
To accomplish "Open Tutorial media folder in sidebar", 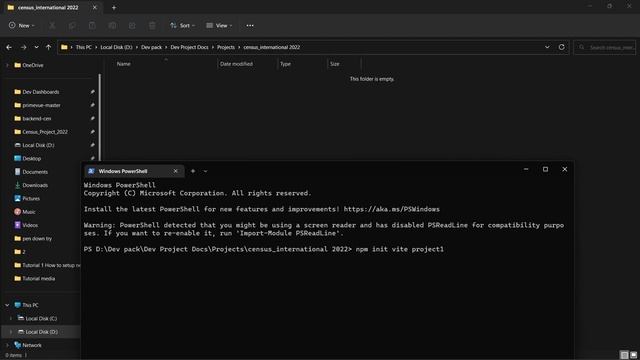I will coord(38,279).
